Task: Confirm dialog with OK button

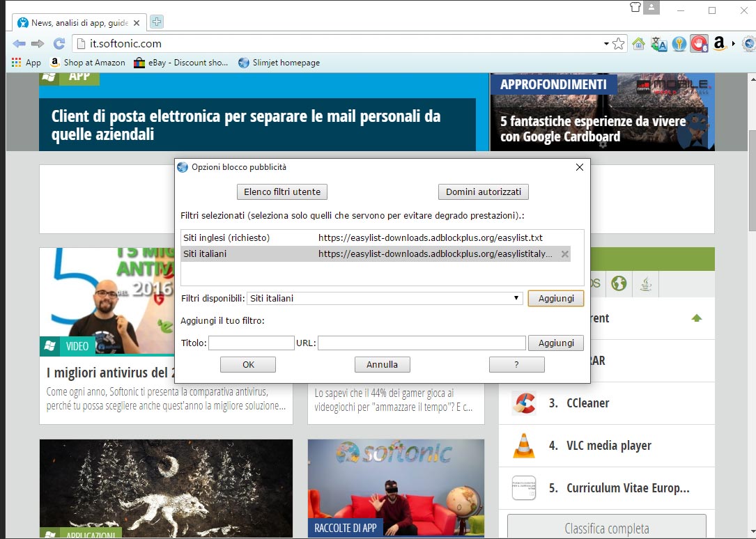Action: tap(248, 365)
